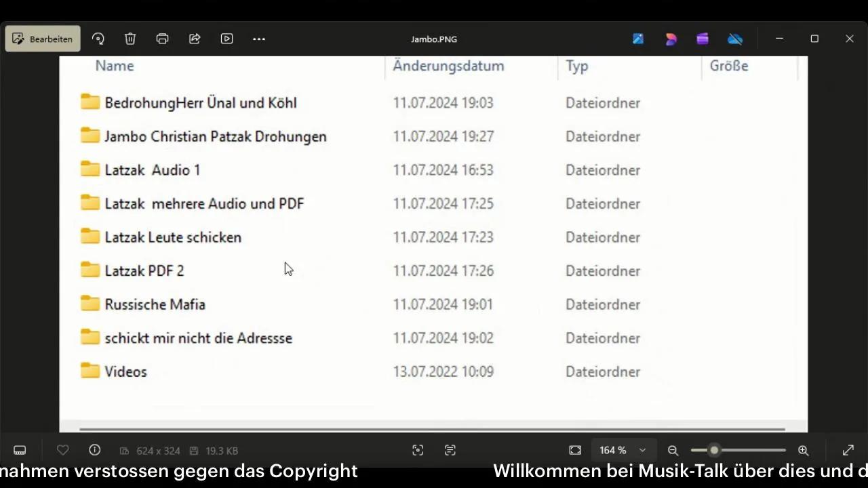
Task: Select folder Latzak mehrere Audio und PDF
Action: (x=204, y=203)
